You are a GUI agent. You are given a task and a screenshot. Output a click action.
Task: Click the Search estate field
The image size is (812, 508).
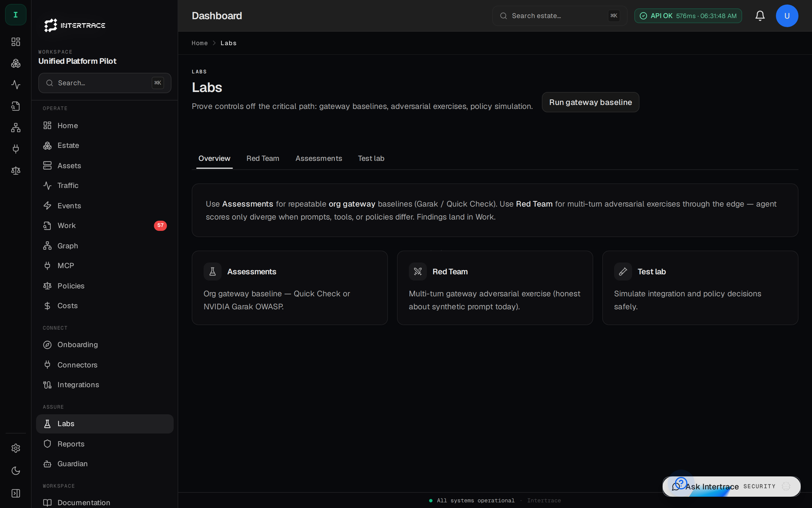pyautogui.click(x=560, y=16)
